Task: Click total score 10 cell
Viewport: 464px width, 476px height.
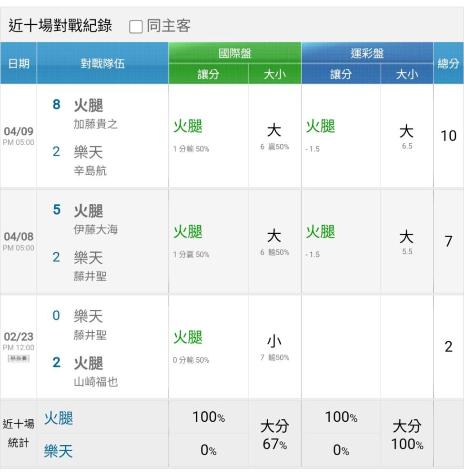Action: coord(448,136)
